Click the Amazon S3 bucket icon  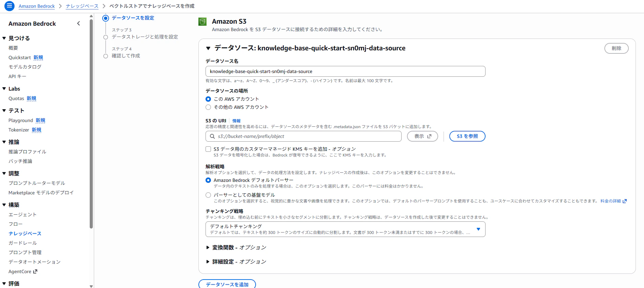[202, 22]
